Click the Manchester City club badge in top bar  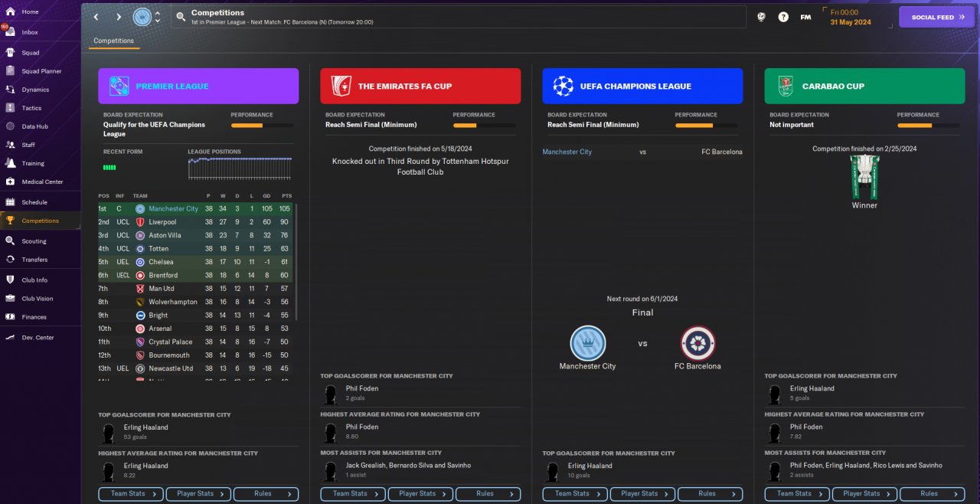142,17
